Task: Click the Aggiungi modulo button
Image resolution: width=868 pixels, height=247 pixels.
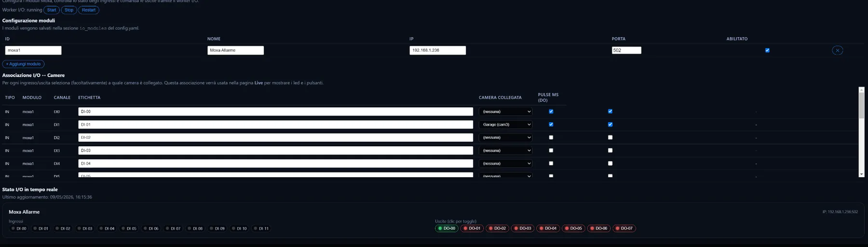Action: tap(24, 64)
